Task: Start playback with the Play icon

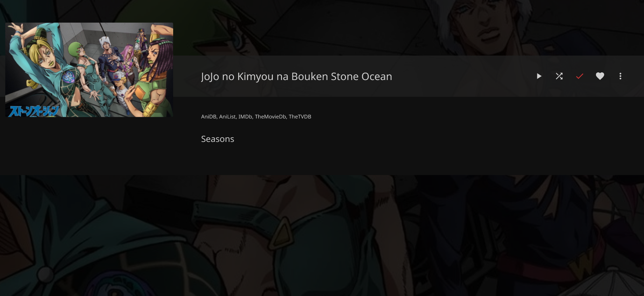Action: 539,76
